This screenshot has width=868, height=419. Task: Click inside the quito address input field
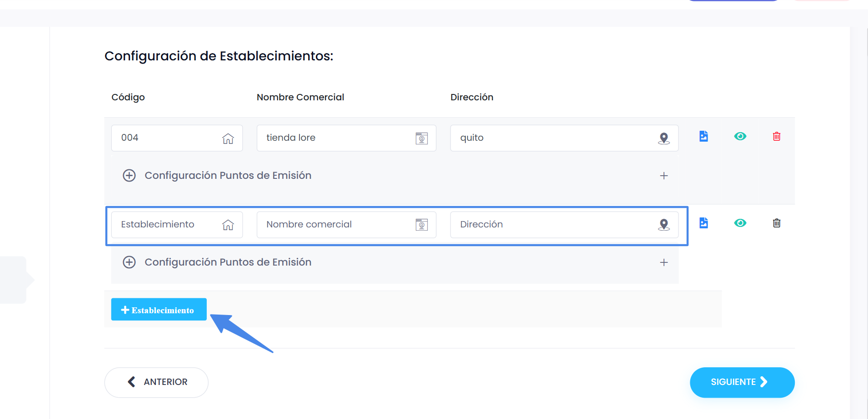(523, 138)
